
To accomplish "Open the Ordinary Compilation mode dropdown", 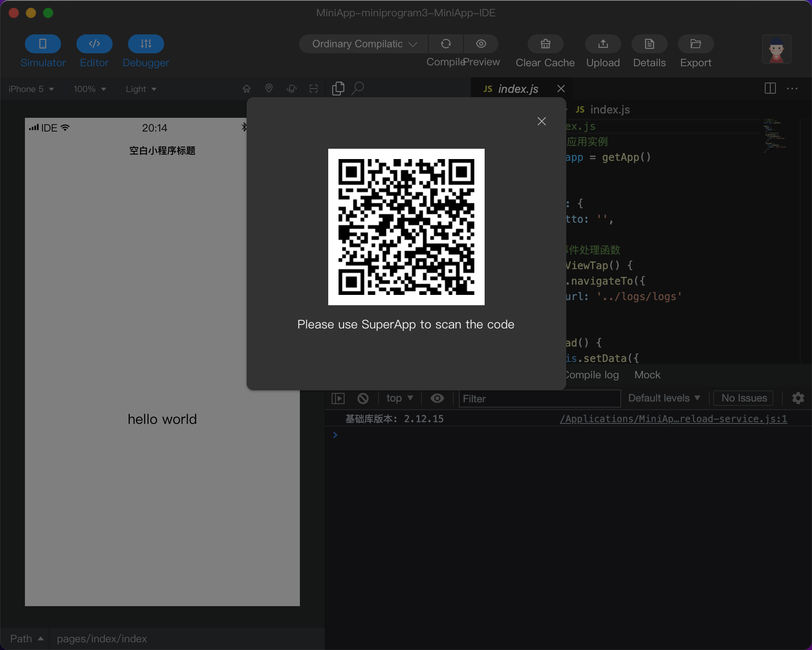I will click(364, 44).
